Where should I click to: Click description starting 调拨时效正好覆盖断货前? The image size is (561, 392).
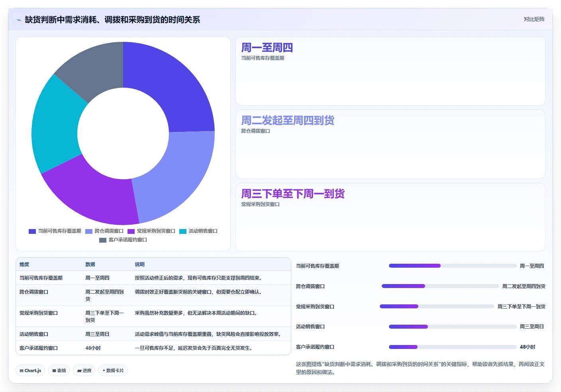[199, 292]
